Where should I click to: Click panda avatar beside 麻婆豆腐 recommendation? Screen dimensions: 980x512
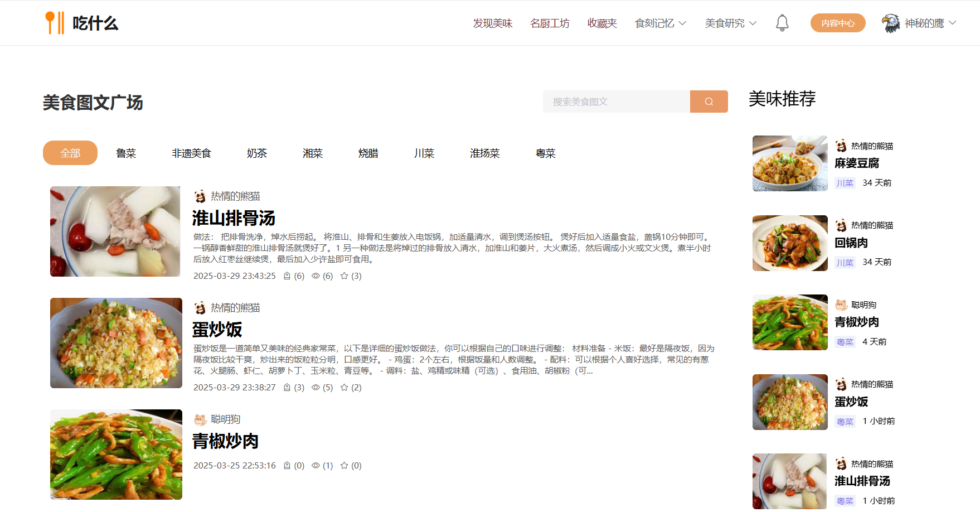(841, 146)
